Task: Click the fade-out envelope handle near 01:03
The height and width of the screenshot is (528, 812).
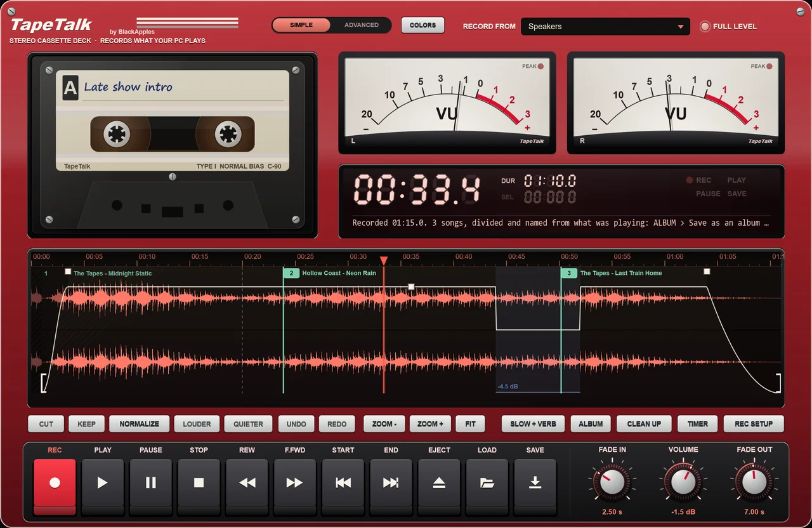Action: [x=707, y=272]
